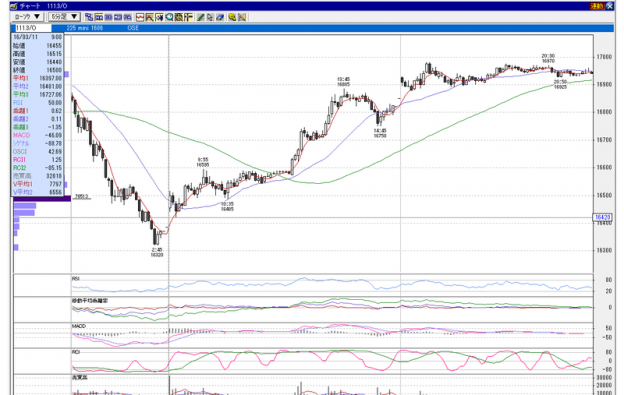624x395 pixels.
Task: Open the ローソク chart type dropdown
Action: 27,17
